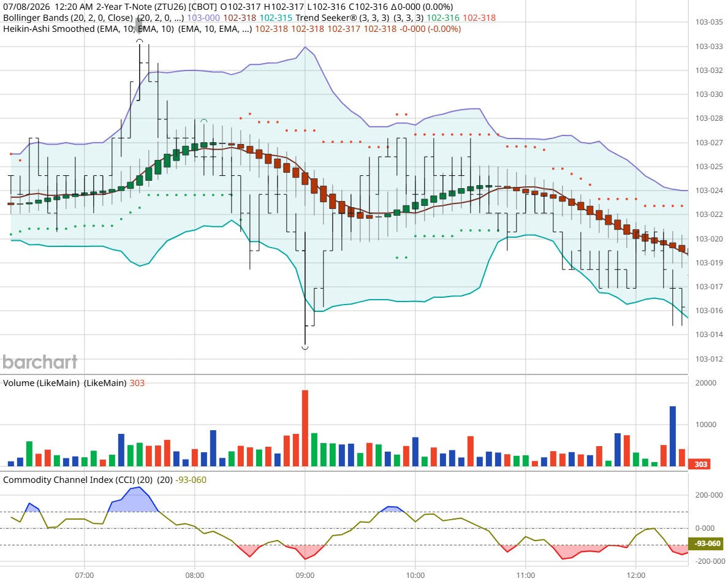The width and height of the screenshot is (728, 584).
Task: Open the 'Trend Seeker® (3, 3, 3)' study label
Action: 342,18
